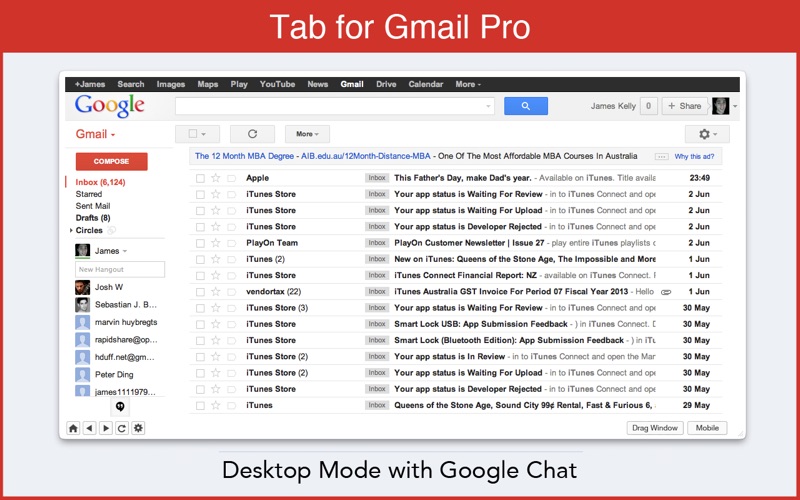This screenshot has width=800, height=500.
Task: Star the vendortax (22) email
Action: click(x=215, y=292)
